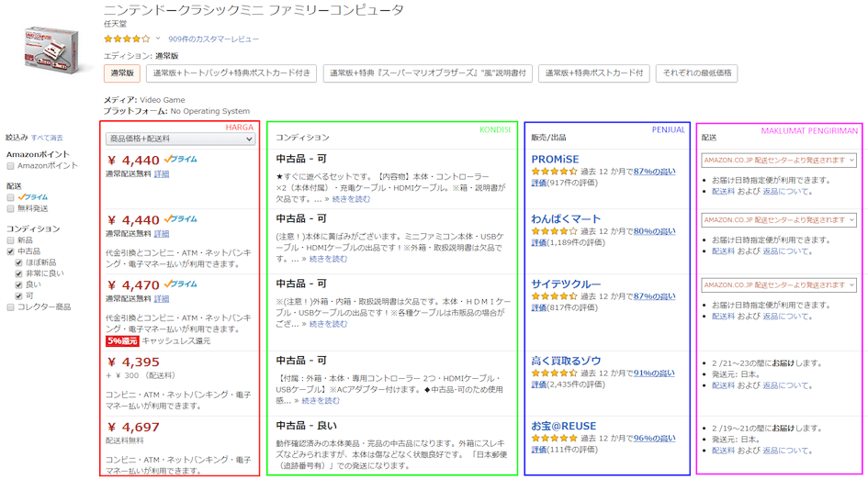Open first AMAZON.CO.JP 配送センター dropdown for PROMiSE
The height and width of the screenshot is (479, 868).
778,161
